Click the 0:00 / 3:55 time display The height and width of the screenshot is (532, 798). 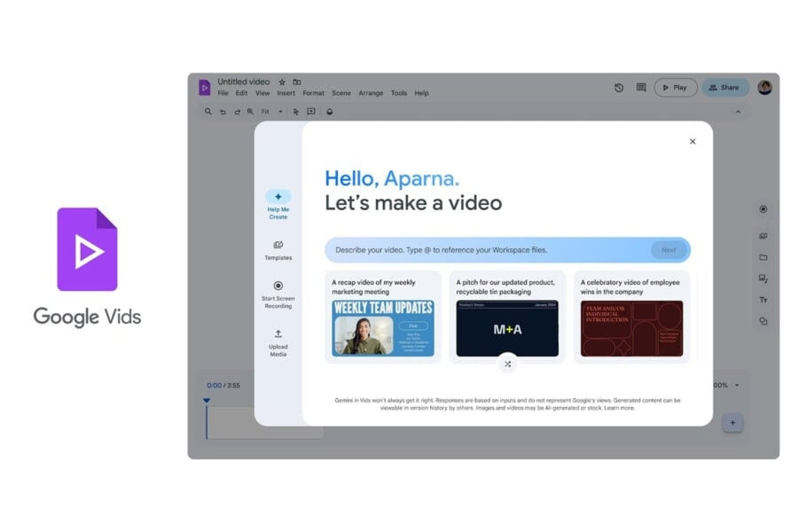click(223, 386)
